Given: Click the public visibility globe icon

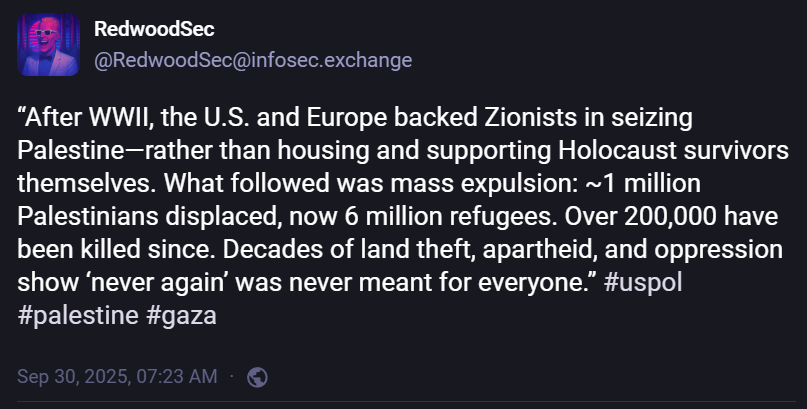Looking at the screenshot, I should [257, 377].
